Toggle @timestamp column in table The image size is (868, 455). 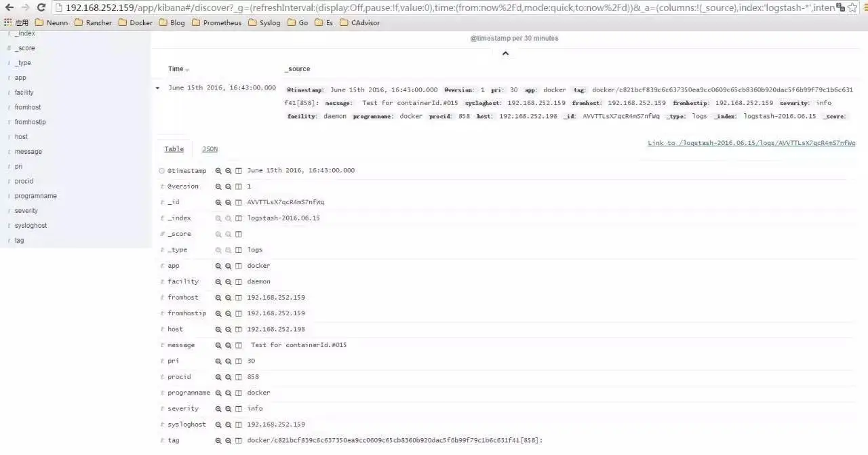[x=239, y=171]
